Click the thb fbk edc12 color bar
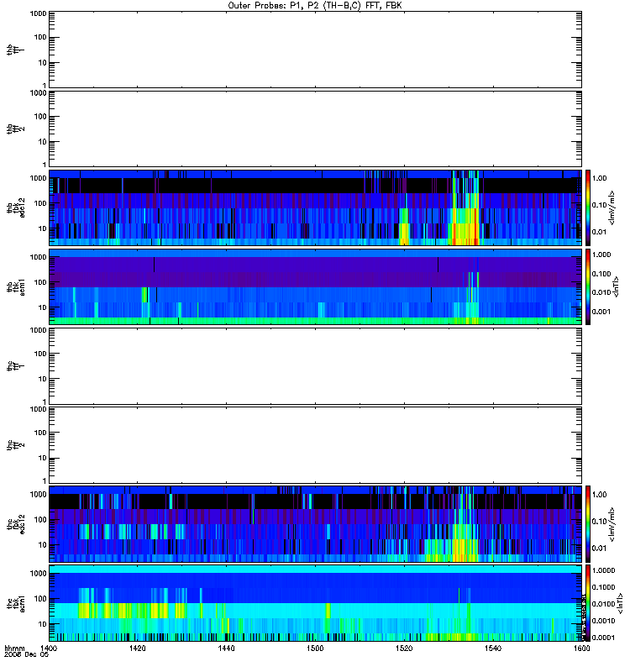630x672 pixels. click(x=588, y=207)
